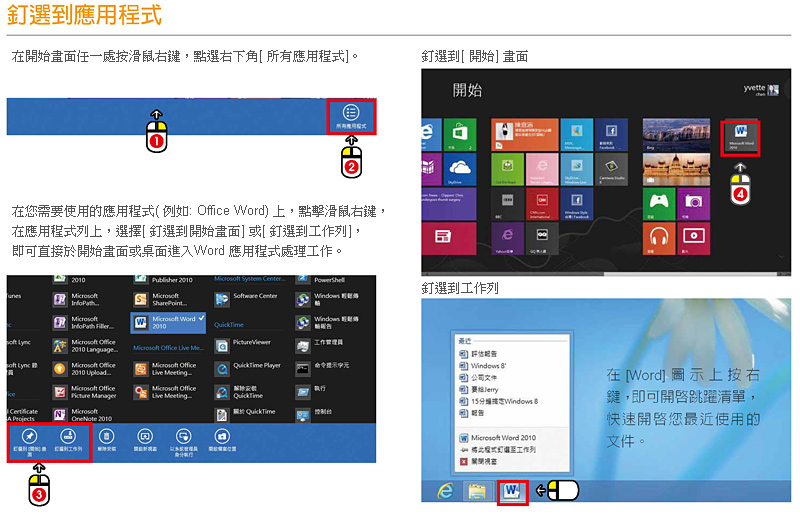Open 關於 QuickTime entry
This screenshot has width=800, height=527.
(x=245, y=415)
